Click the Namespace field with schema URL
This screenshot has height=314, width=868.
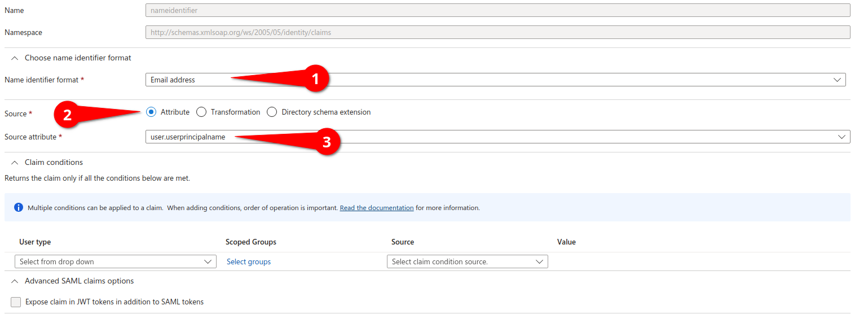497,33
